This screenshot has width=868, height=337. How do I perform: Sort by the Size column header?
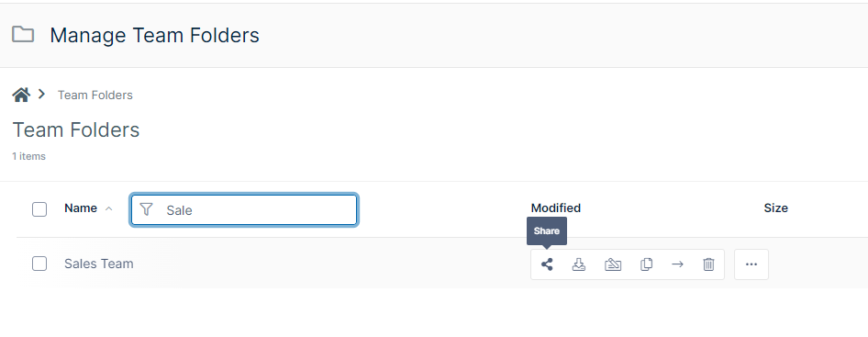tap(775, 208)
